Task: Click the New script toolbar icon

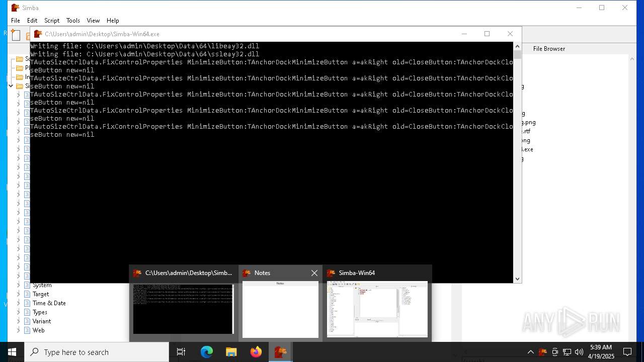Action: [x=16, y=35]
